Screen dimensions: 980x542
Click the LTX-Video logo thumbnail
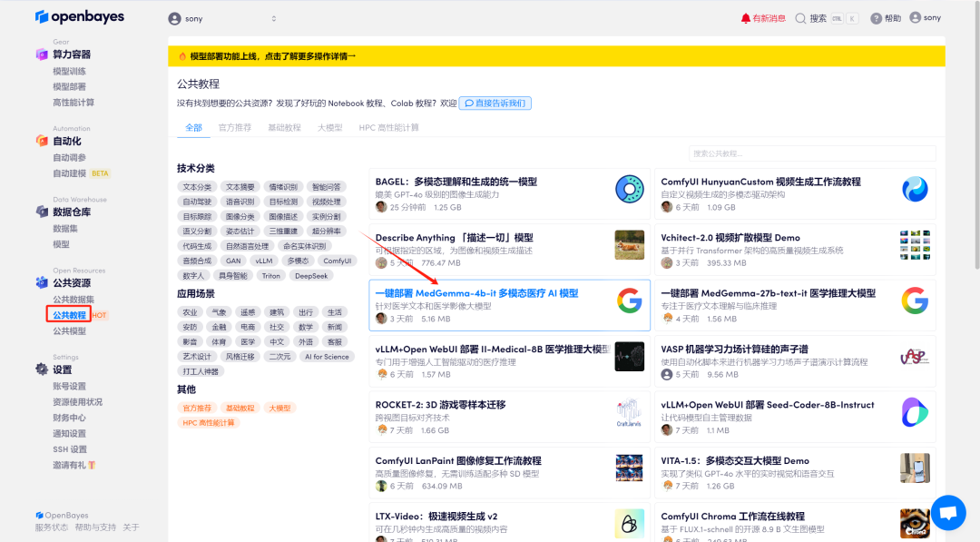pyautogui.click(x=630, y=524)
